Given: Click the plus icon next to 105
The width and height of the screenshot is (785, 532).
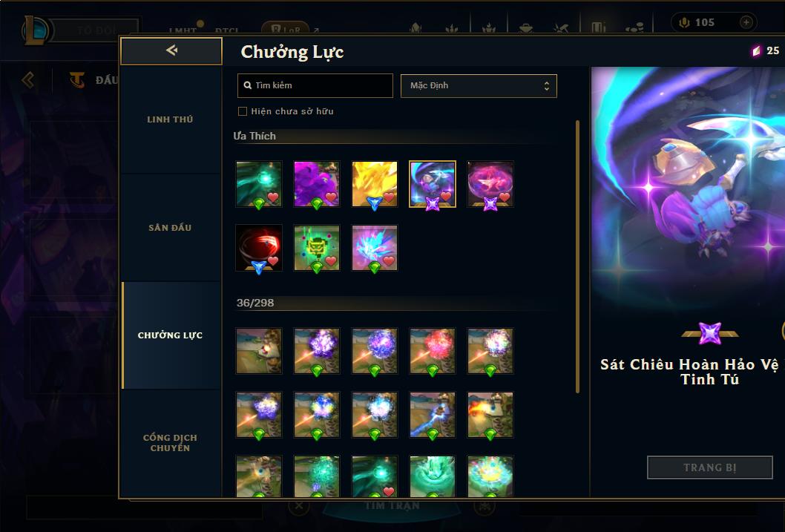Looking at the screenshot, I should point(746,22).
